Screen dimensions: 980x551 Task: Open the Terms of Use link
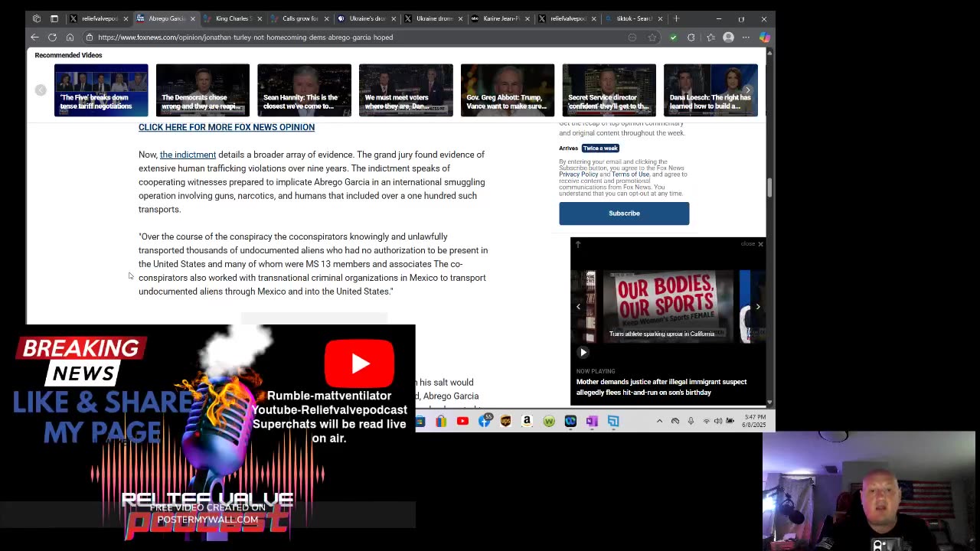click(x=630, y=174)
